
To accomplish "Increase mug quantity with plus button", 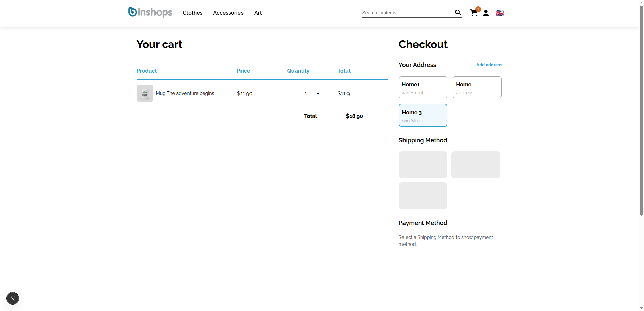I will [x=318, y=94].
